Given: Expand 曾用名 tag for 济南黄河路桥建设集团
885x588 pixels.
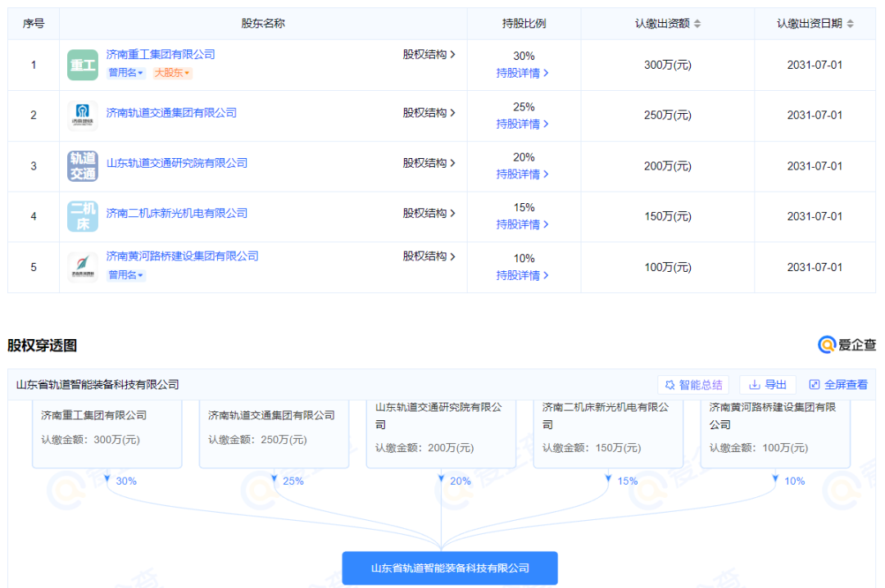Looking at the screenshot, I should pyautogui.click(x=126, y=275).
